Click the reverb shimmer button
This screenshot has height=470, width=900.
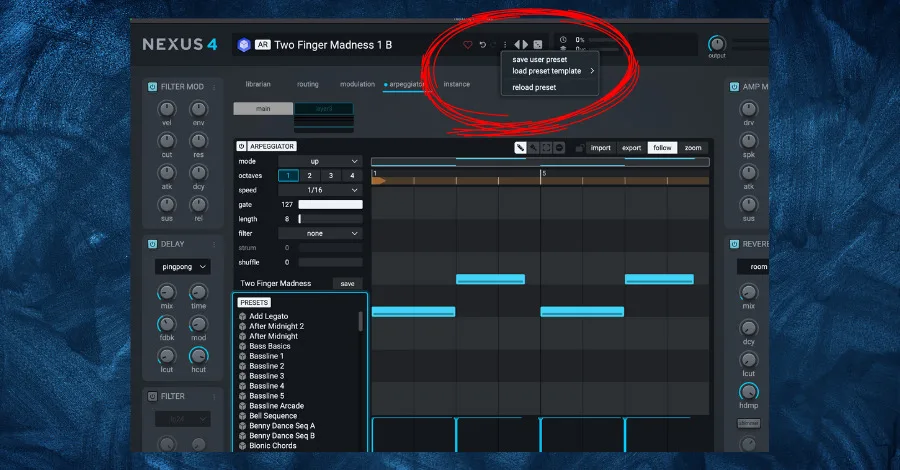pyautogui.click(x=748, y=424)
